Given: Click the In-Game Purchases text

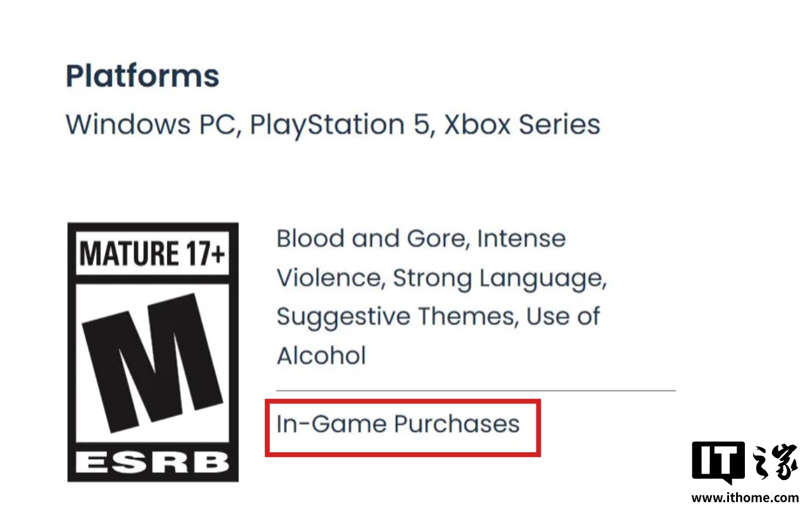Looking at the screenshot, I should point(398,424).
